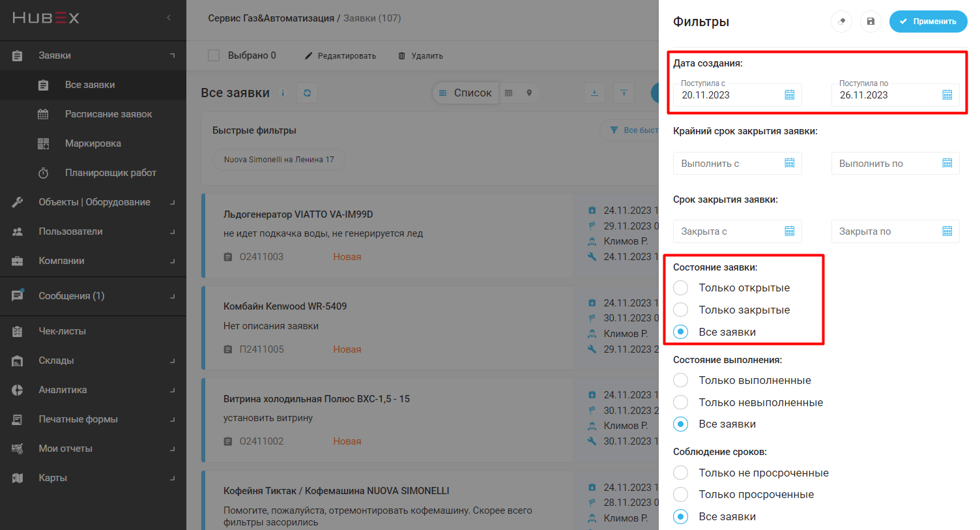This screenshot has height=530, width=980.
Task: Click the eraser icon to clear filters
Action: pos(841,22)
